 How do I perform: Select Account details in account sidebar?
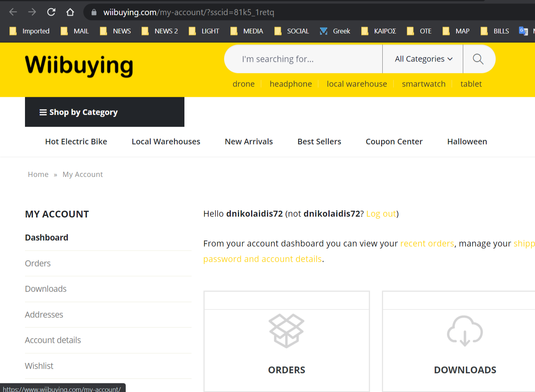click(x=53, y=340)
